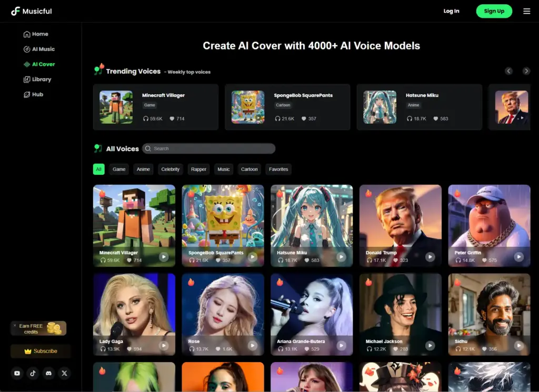
Task: Select the All filter tab
Action: coord(98,169)
